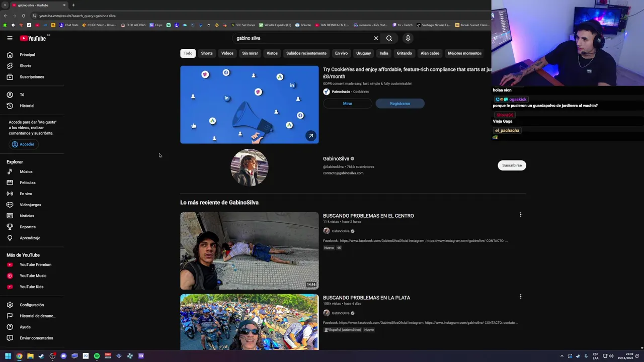Image resolution: width=644 pixels, height=362 pixels.
Task: Show hidden system tray icons chevron
Action: 562,356
